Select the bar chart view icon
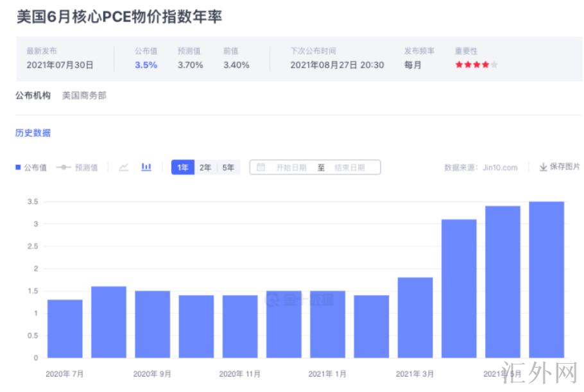The width and height of the screenshot is (584, 392). click(x=146, y=167)
